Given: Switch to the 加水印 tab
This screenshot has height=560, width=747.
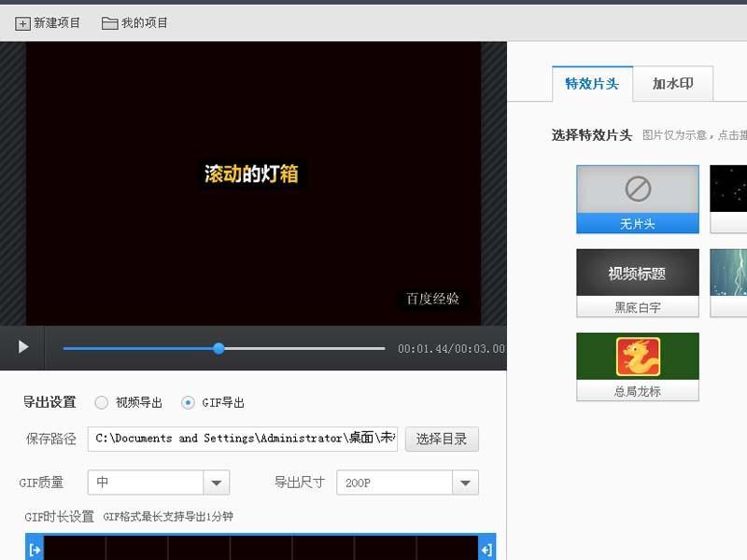Looking at the screenshot, I should [x=674, y=83].
